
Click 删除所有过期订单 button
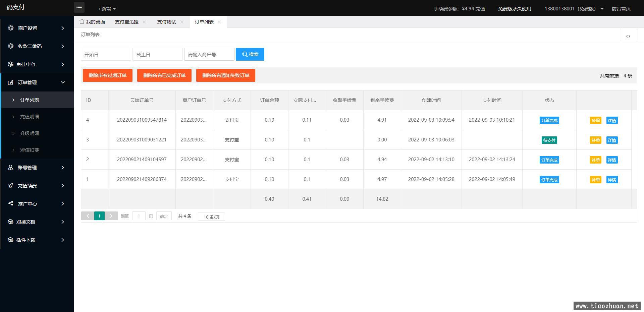point(107,75)
